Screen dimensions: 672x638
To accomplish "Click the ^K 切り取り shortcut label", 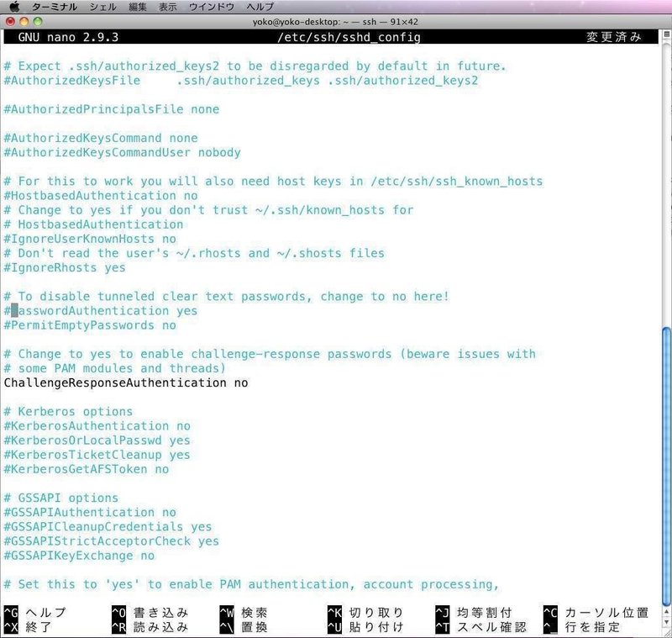I will 365,612.
